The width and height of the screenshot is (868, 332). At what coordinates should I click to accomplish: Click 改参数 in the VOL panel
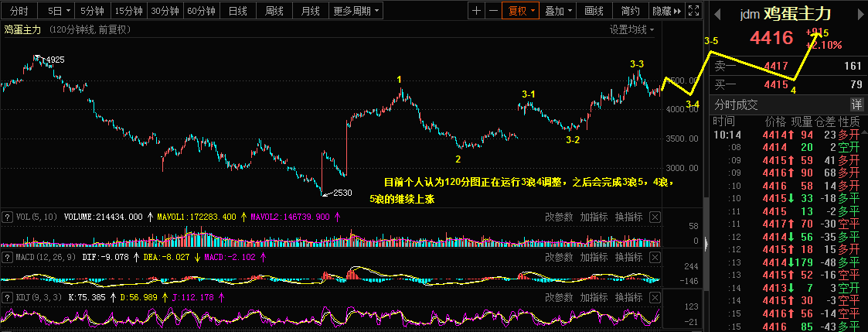(x=559, y=217)
